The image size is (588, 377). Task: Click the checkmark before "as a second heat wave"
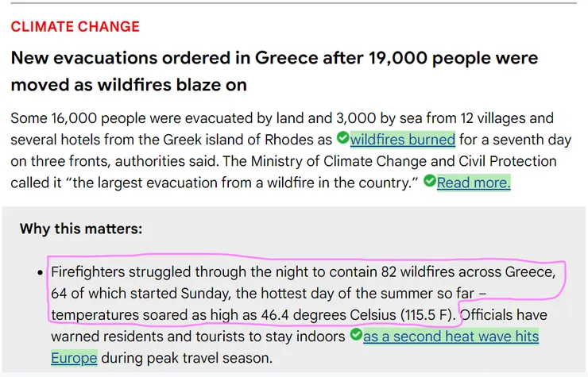click(355, 336)
